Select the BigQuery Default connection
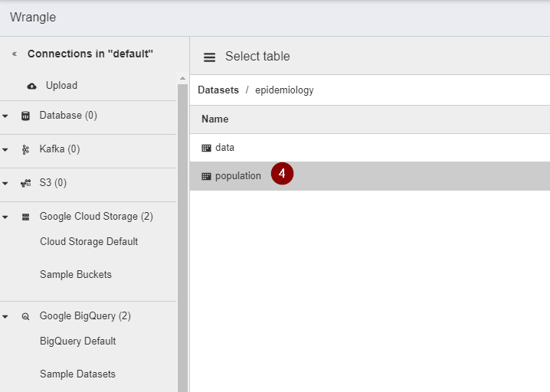550x392 pixels. coord(78,341)
